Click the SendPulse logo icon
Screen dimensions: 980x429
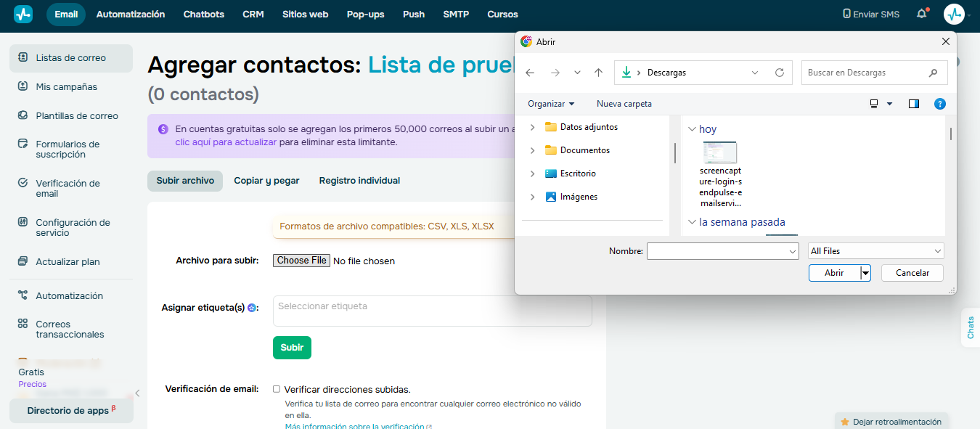pyautogui.click(x=23, y=14)
